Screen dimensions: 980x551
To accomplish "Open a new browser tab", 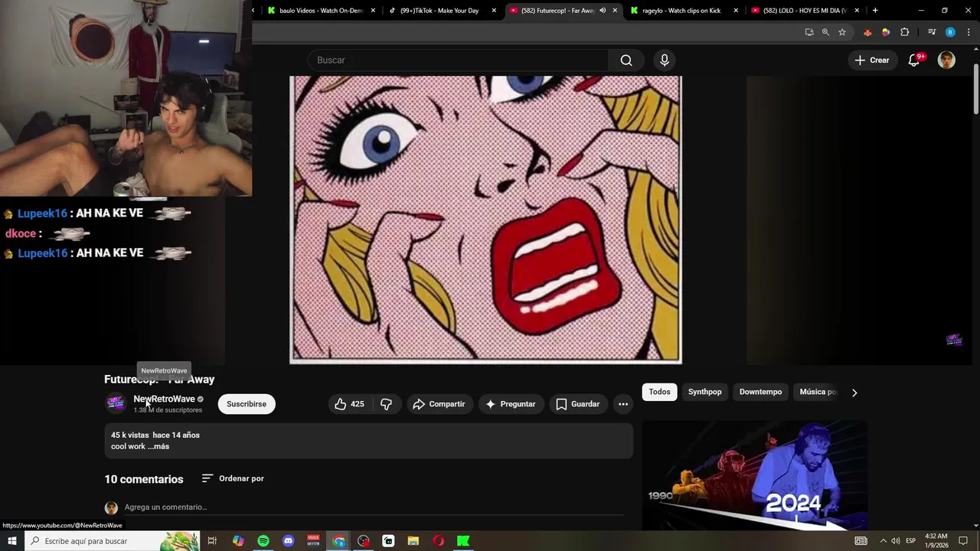I will point(875,11).
